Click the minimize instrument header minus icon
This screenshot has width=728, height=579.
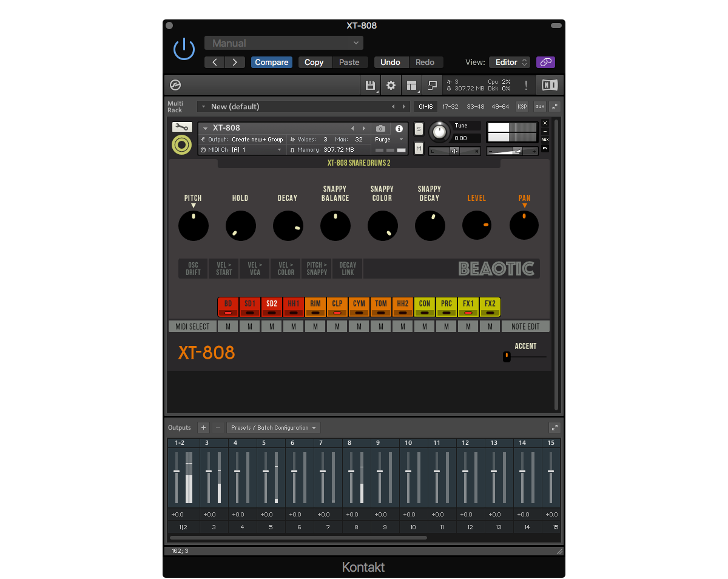[545, 131]
